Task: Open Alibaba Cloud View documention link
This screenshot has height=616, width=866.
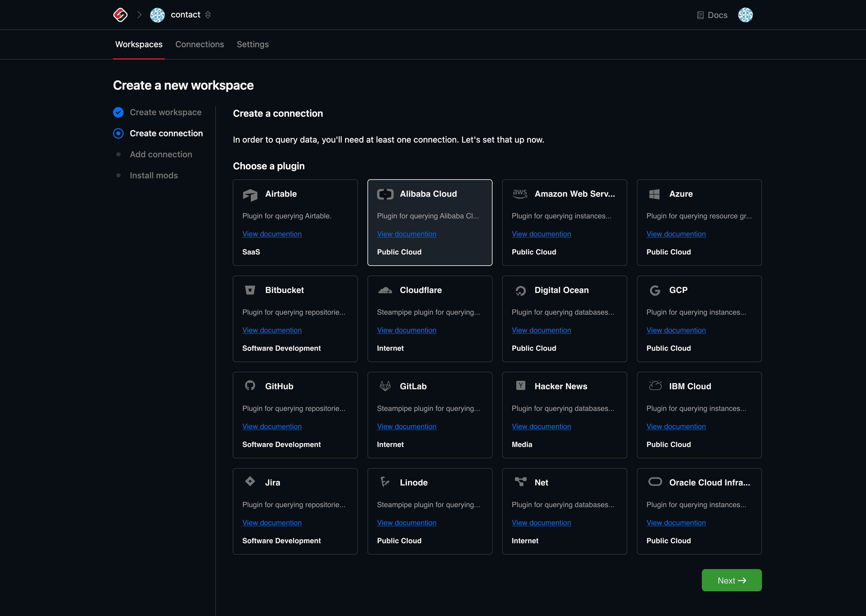Action: click(x=407, y=234)
